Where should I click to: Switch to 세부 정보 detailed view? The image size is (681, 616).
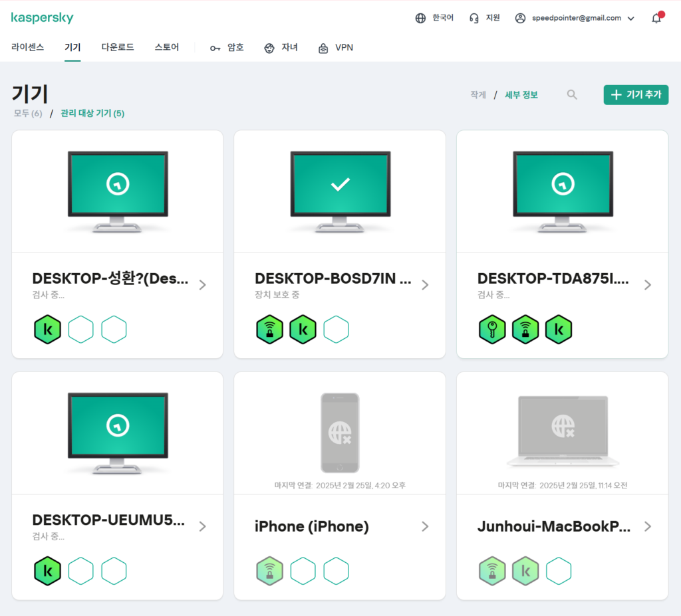[x=521, y=94]
